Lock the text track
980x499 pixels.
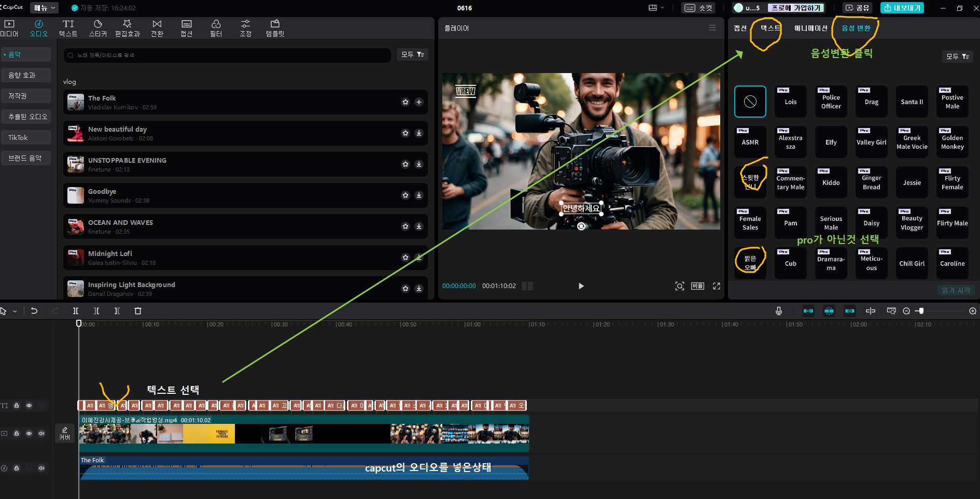17,406
